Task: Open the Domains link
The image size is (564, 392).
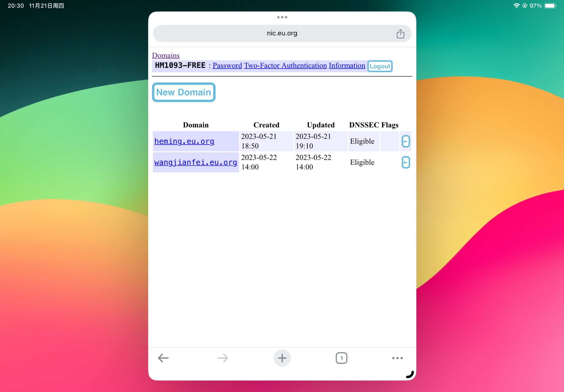Action: tap(166, 55)
